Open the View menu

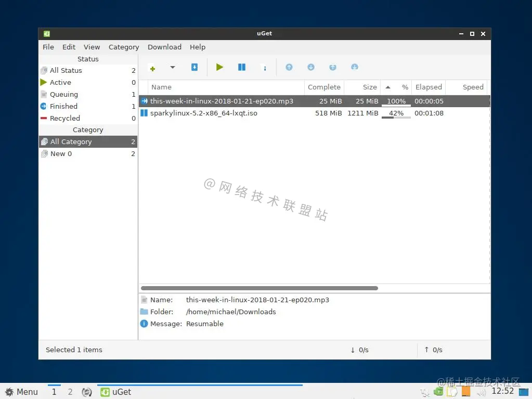tap(92, 47)
